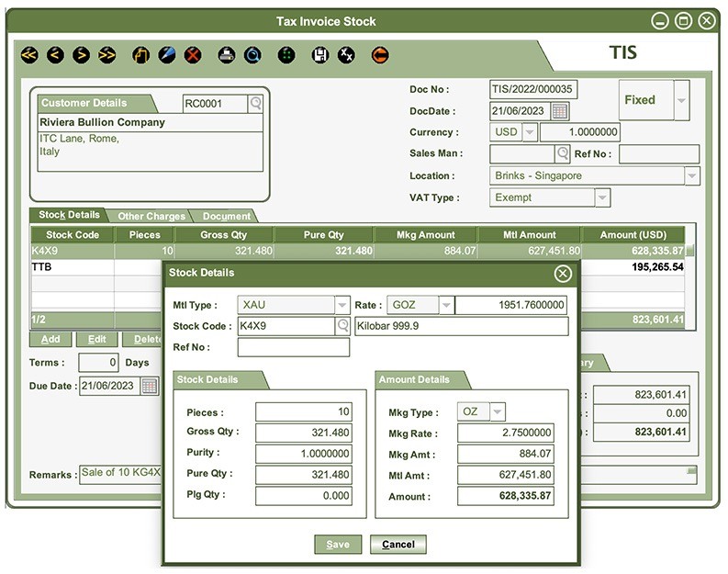Click the empty Ref No field in popup
The image size is (728, 574).
(x=294, y=347)
